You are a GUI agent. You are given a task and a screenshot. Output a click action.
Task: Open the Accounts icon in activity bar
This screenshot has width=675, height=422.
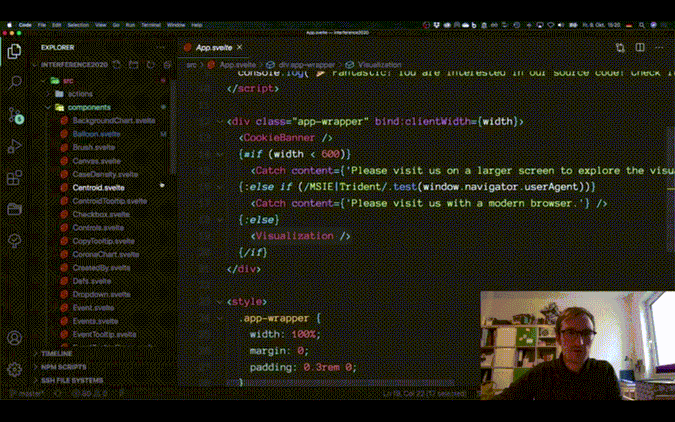click(14, 338)
